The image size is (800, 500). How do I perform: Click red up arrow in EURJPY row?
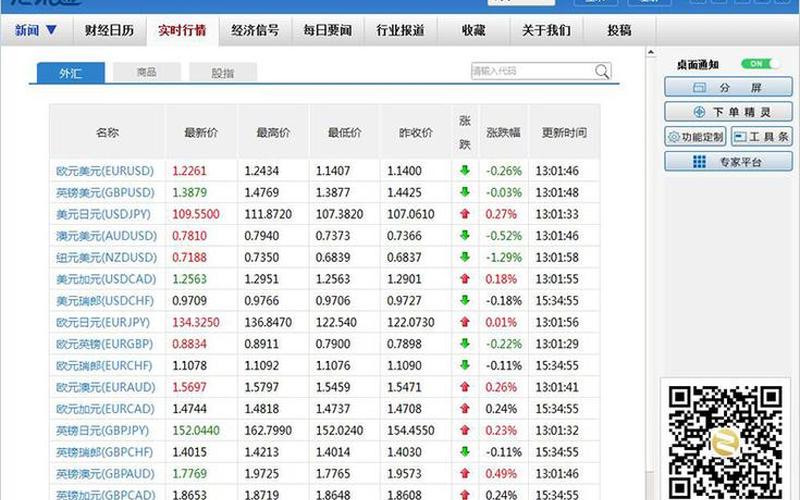(464, 322)
